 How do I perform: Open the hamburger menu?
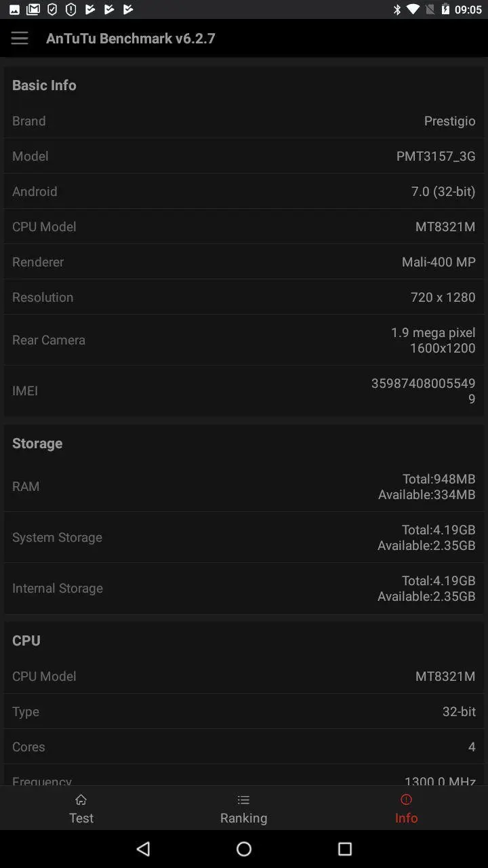20,38
